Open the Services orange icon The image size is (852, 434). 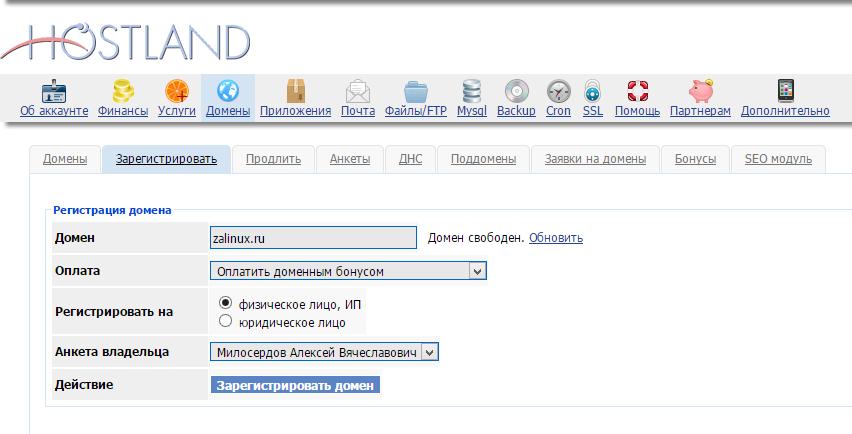pos(177,91)
